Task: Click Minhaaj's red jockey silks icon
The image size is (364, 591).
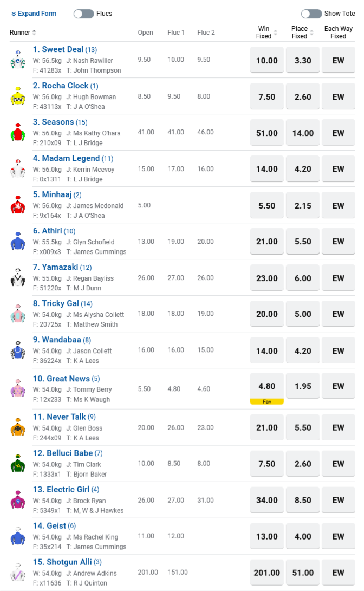Action: click(17, 205)
